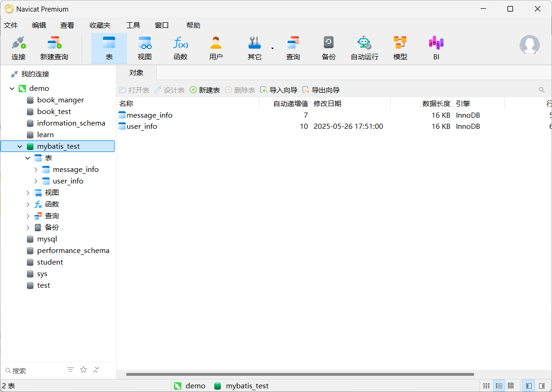The image size is (552, 392).
Task: Open 新建查询 (New Query) from toolbar
Action: 54,48
